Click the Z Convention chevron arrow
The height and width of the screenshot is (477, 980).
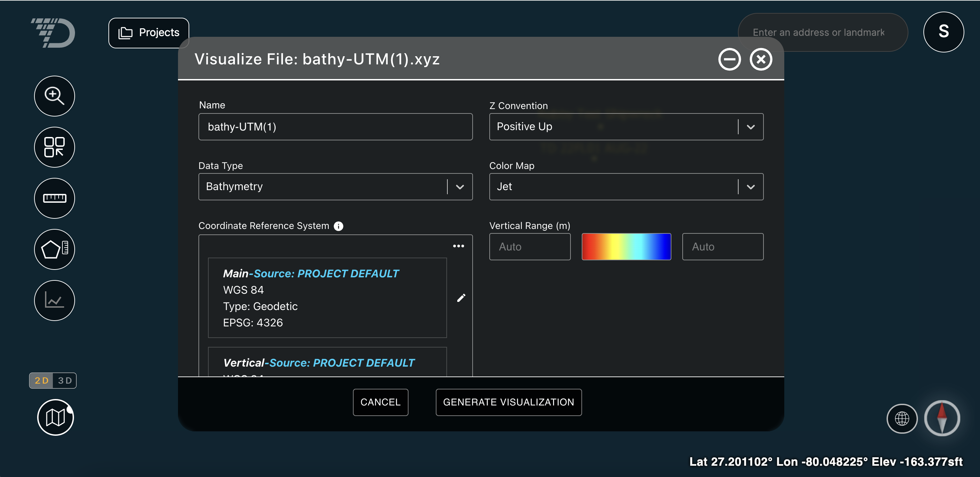point(751,127)
